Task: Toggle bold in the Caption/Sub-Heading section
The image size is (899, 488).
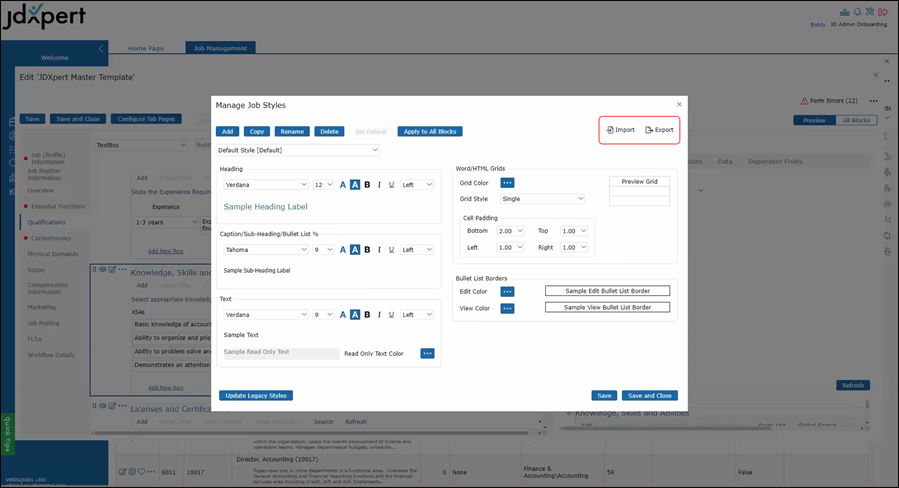Action: coord(367,249)
